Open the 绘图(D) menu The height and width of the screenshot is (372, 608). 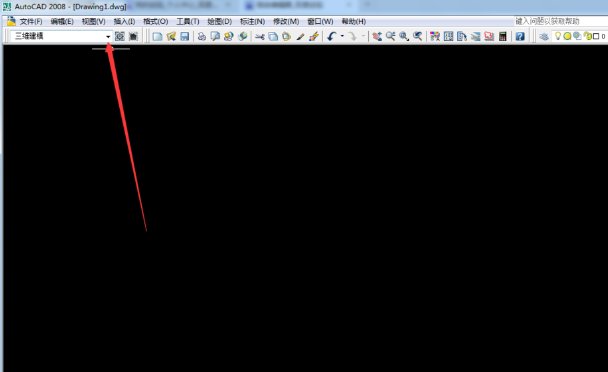click(219, 21)
